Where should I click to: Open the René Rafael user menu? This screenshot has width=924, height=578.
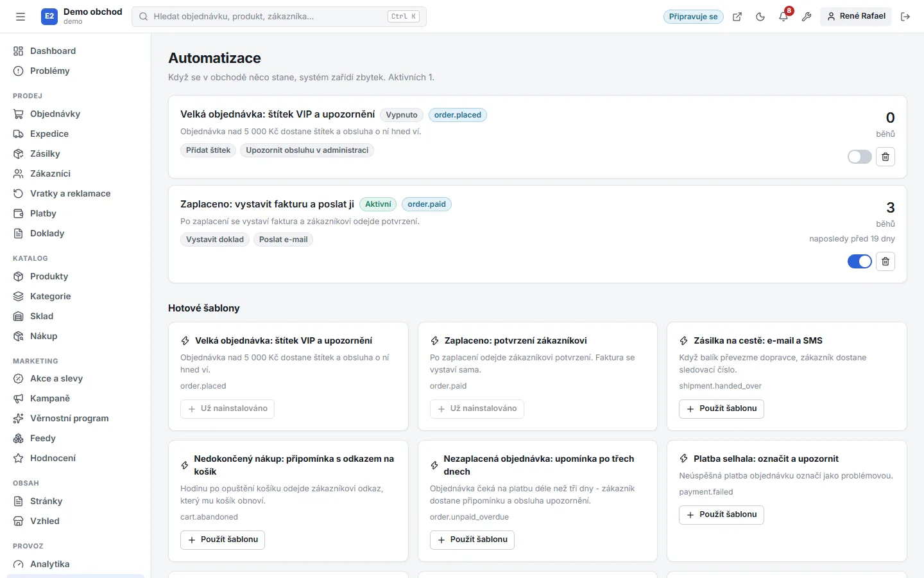(x=856, y=17)
